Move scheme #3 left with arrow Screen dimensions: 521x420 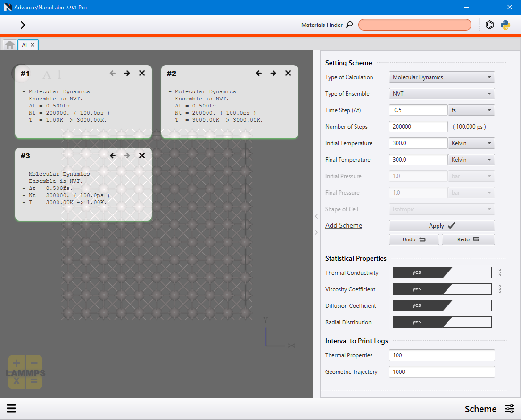(113, 156)
